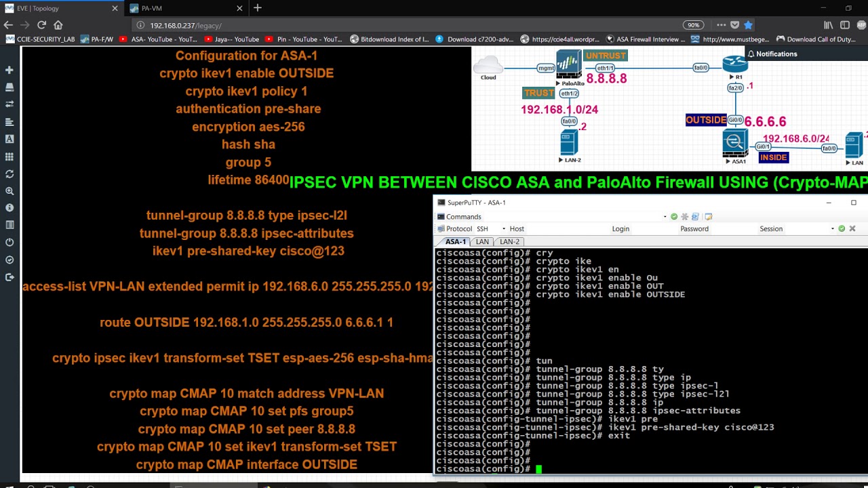Image resolution: width=868 pixels, height=488 pixels.
Task: Click the power Close lab icon in sidebar
Action: tap(9, 242)
